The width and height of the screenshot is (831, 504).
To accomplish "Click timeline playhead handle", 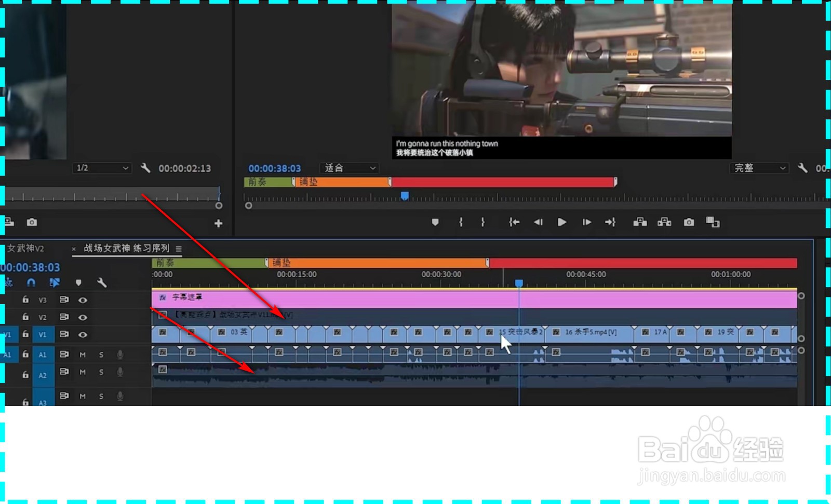I will click(x=519, y=283).
